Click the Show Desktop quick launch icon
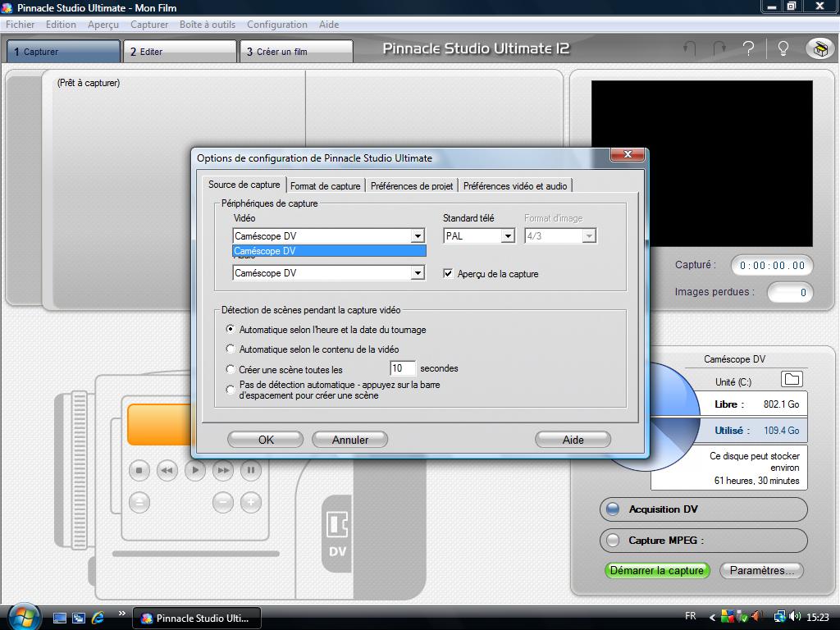Viewport: 840px width, 630px height. click(x=59, y=618)
